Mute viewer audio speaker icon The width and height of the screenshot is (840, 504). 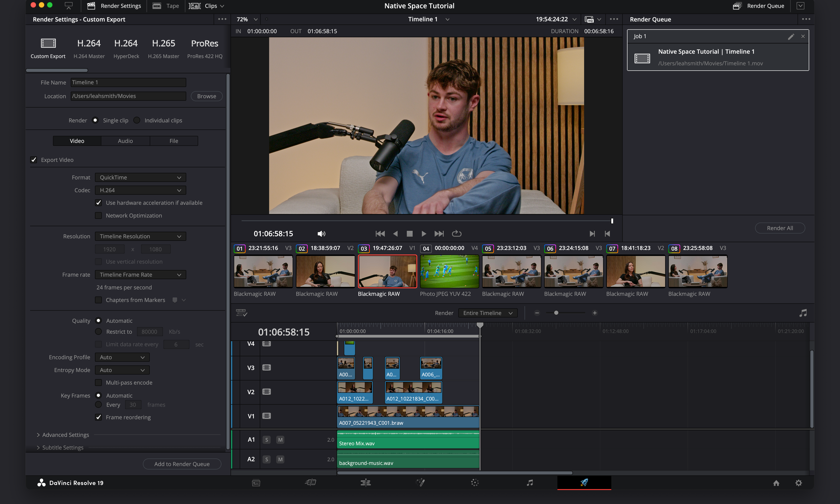[321, 234]
